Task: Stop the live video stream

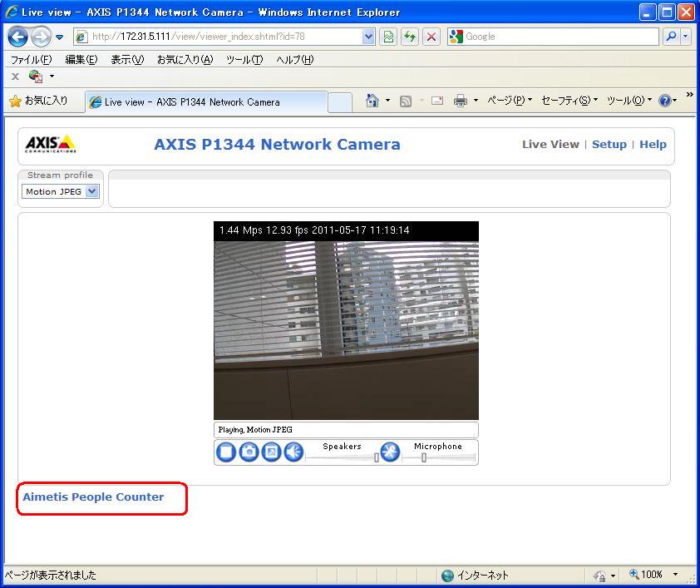Action: (226, 452)
